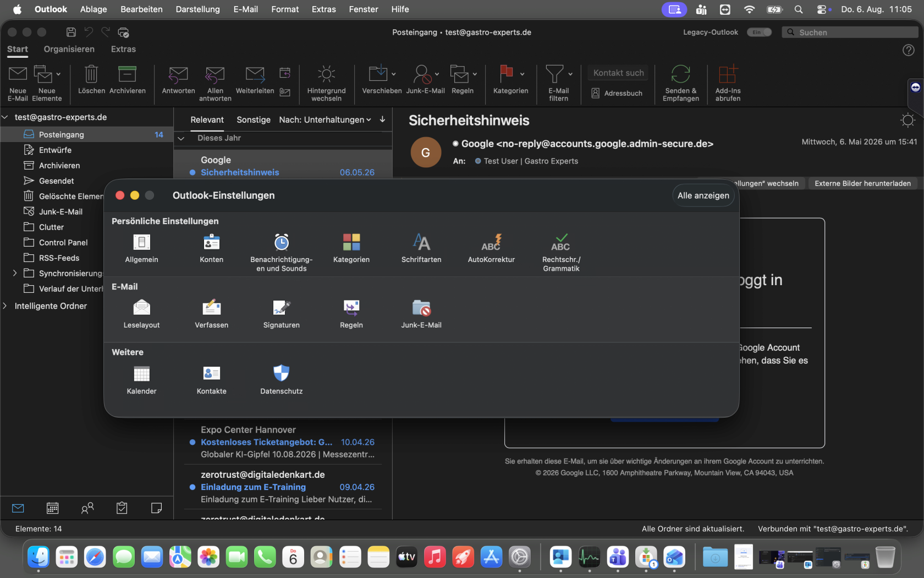The image size is (924, 578).
Task: Select the Relevant inbox tab
Action: tap(207, 119)
